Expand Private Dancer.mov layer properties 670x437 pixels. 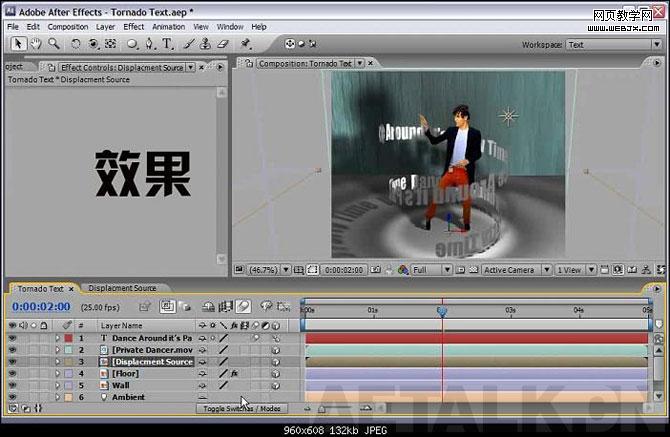[x=57, y=350]
